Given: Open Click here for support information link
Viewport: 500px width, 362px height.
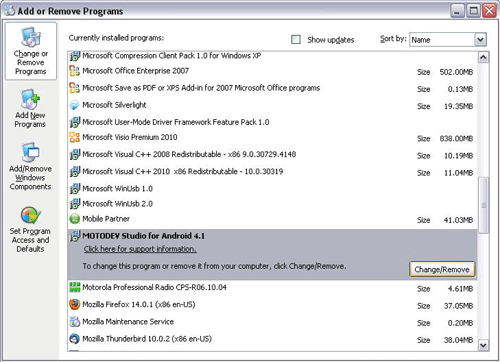Looking at the screenshot, I should pyautogui.click(x=140, y=249).
